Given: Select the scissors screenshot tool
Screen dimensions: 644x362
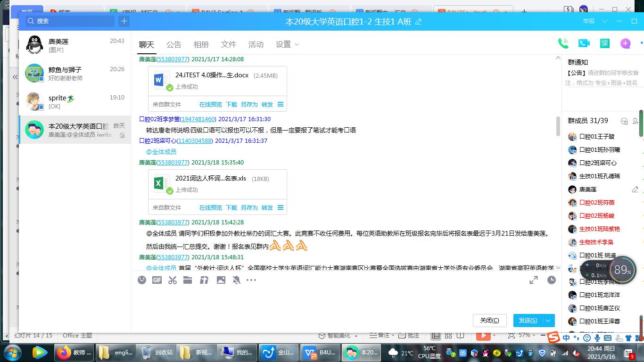Looking at the screenshot, I should click(x=172, y=280).
